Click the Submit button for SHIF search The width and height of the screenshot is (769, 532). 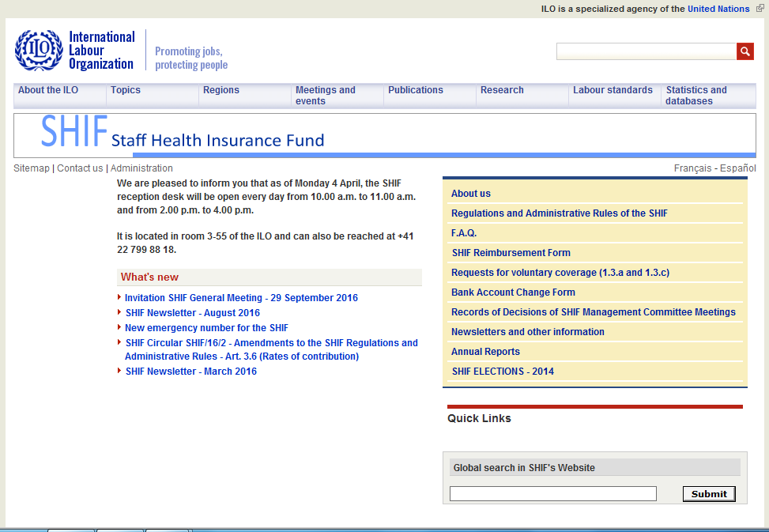click(x=709, y=494)
